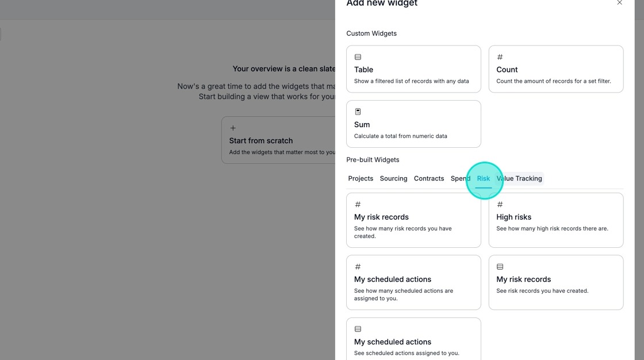Close the Add new widget panel
Viewport: 644px width, 360px height.
(x=619, y=2)
